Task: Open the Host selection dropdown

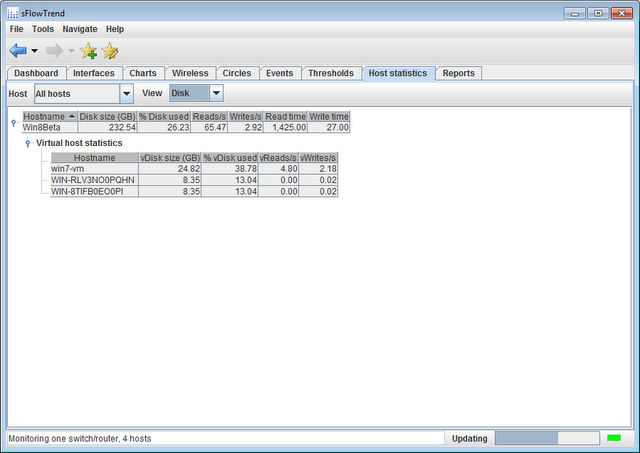Action: [84, 93]
